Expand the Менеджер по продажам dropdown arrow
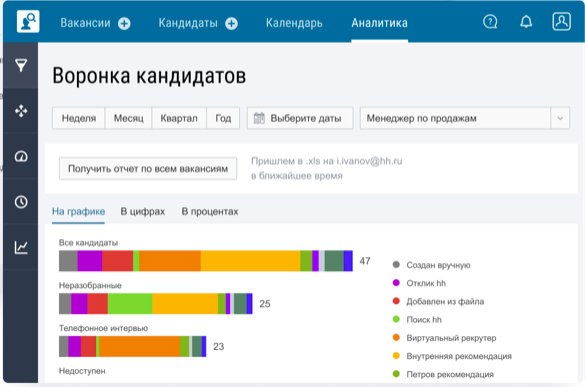This screenshot has height=387, width=585. tap(560, 118)
